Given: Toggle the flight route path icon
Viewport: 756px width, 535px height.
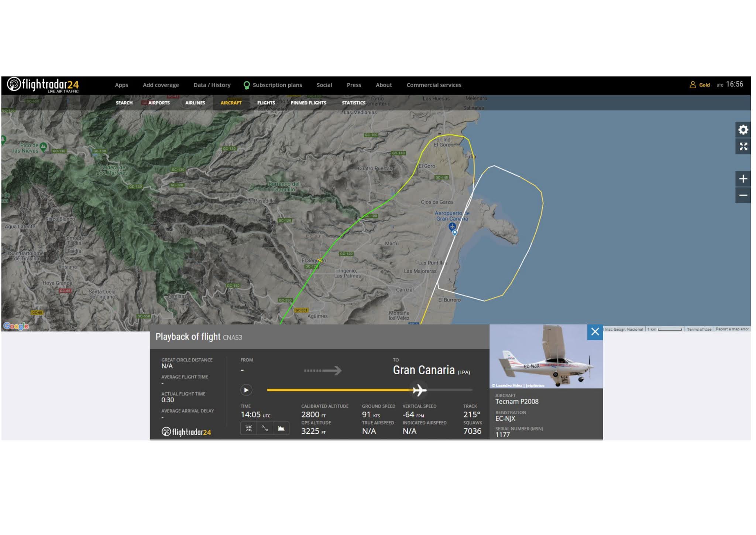Looking at the screenshot, I should (x=265, y=428).
